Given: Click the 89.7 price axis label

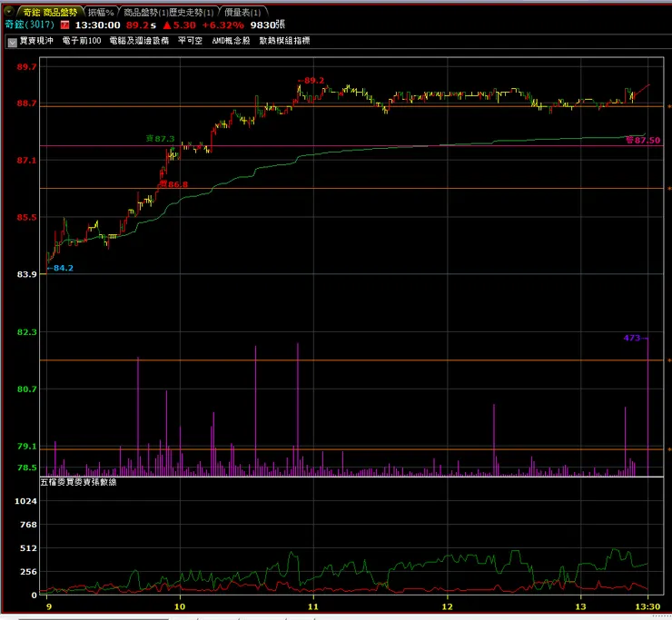Looking at the screenshot, I should pyautogui.click(x=26, y=67).
